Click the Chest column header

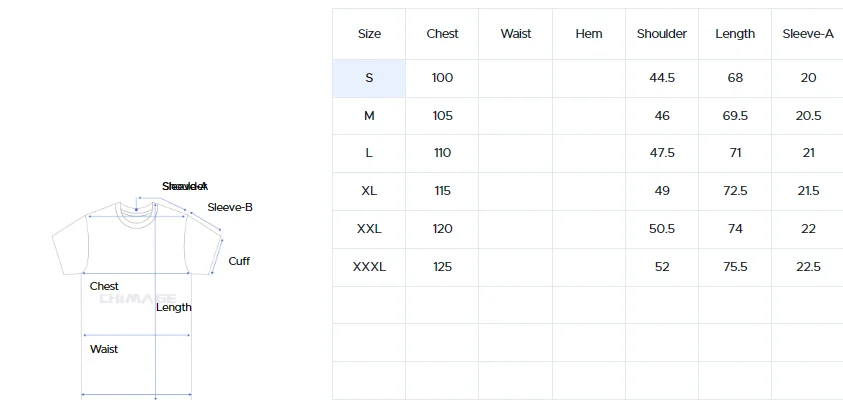pyautogui.click(x=442, y=34)
